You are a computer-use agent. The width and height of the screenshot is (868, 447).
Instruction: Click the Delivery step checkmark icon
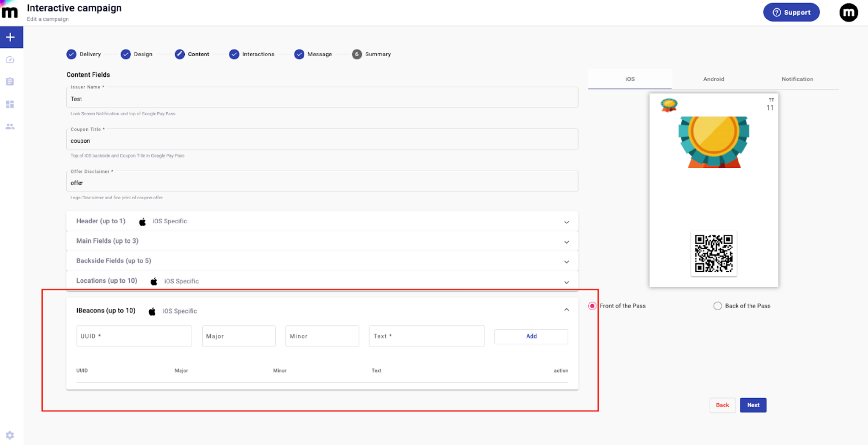click(x=71, y=54)
